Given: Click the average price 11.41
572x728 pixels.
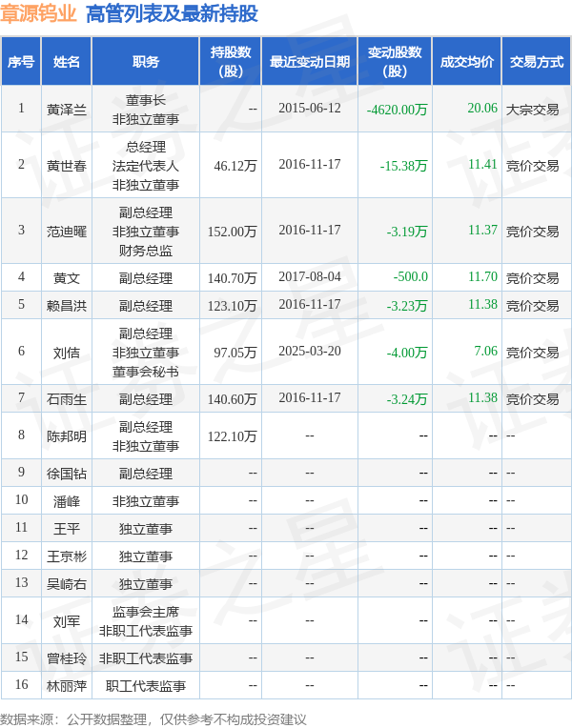Looking at the screenshot, I should point(482,164).
